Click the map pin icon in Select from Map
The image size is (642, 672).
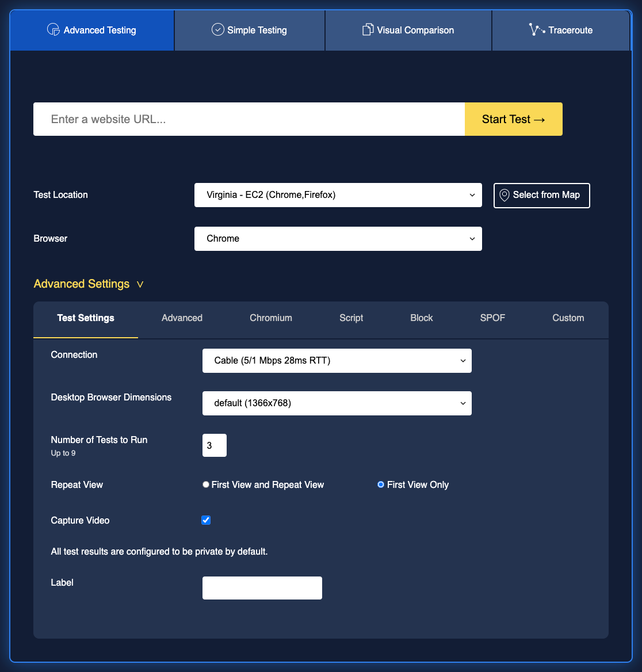click(505, 195)
